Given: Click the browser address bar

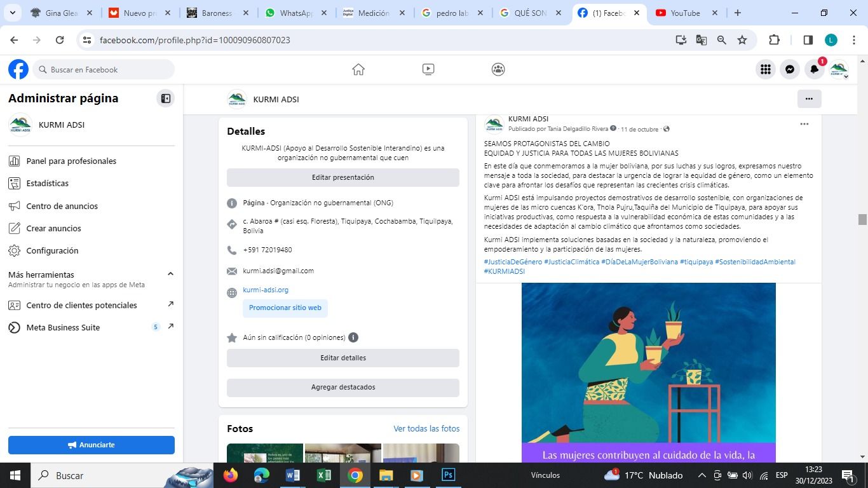Looking at the screenshot, I should [381, 40].
